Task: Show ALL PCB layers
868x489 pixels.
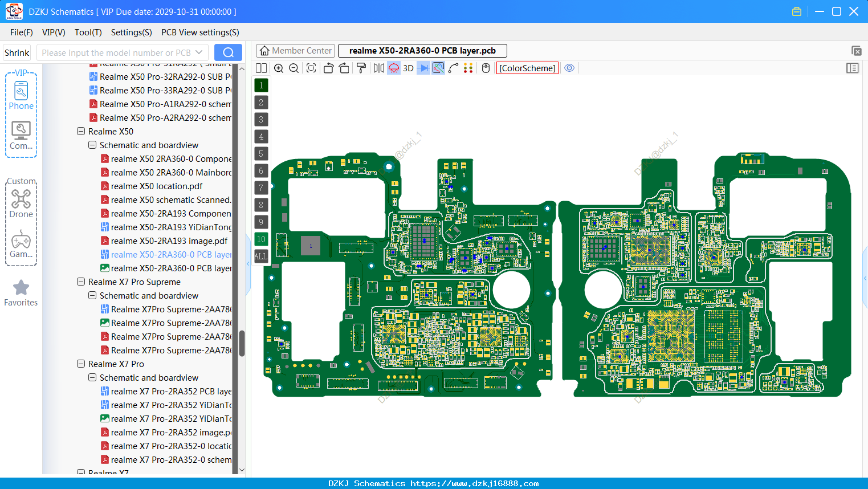Action: (x=261, y=256)
